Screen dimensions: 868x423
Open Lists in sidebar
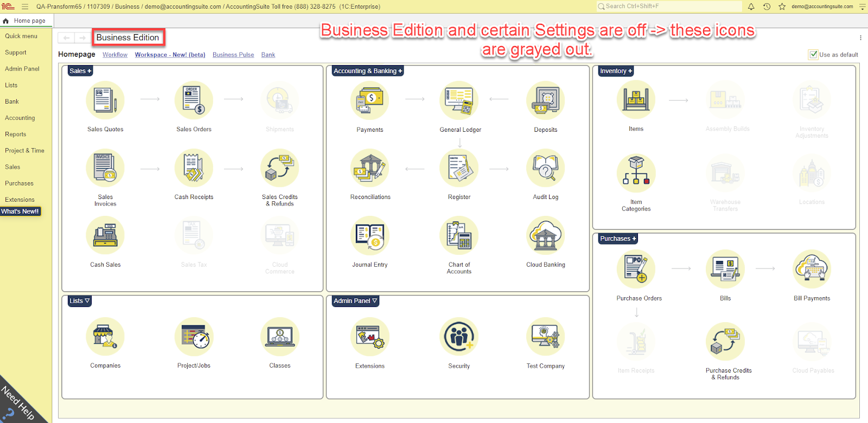click(x=11, y=85)
